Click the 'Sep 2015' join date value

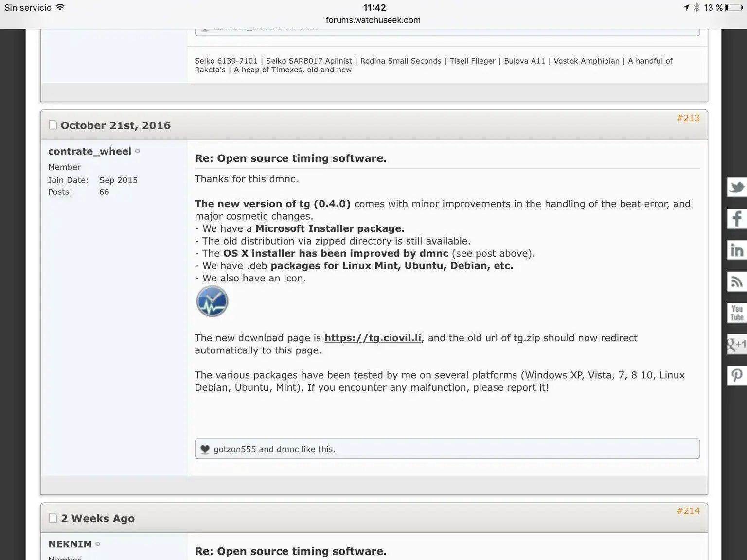point(119,180)
